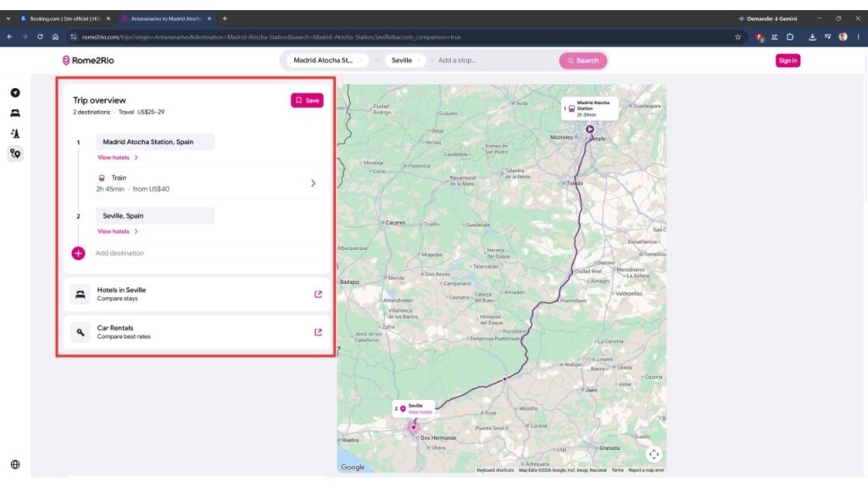Open the hotels bed icon in sidebar
The width and height of the screenshot is (868, 488).
click(x=15, y=114)
